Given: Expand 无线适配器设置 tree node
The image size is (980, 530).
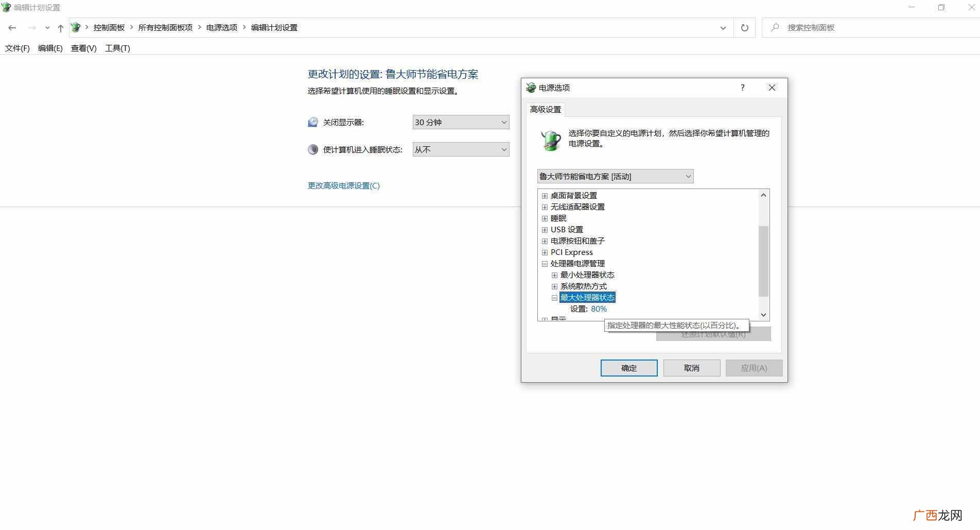Looking at the screenshot, I should point(545,207).
